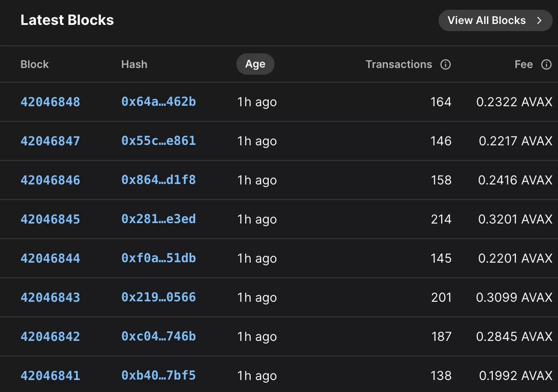Select block 42046845 link
Image resolution: width=558 pixels, height=392 pixels.
tap(50, 220)
